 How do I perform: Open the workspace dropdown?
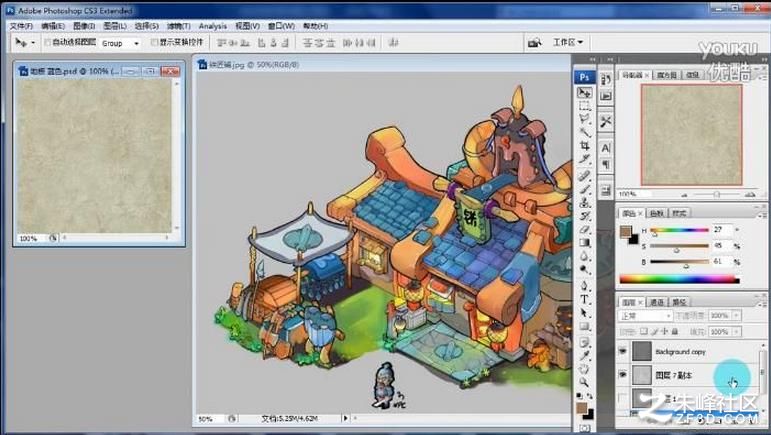[x=568, y=43]
